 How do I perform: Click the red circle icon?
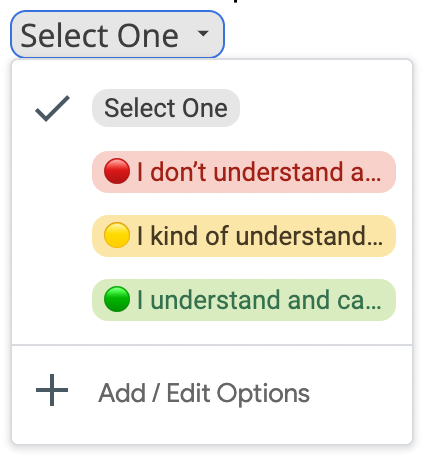[117, 171]
